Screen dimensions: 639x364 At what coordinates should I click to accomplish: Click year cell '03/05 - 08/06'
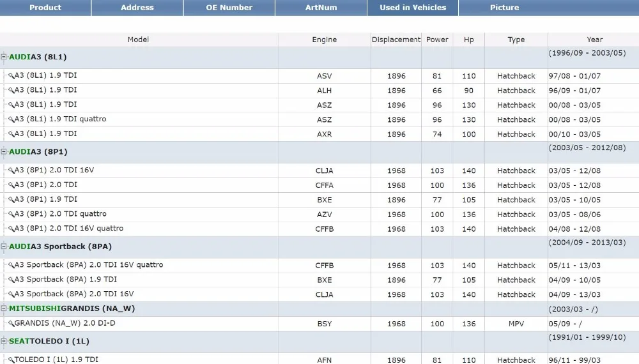[574, 215]
